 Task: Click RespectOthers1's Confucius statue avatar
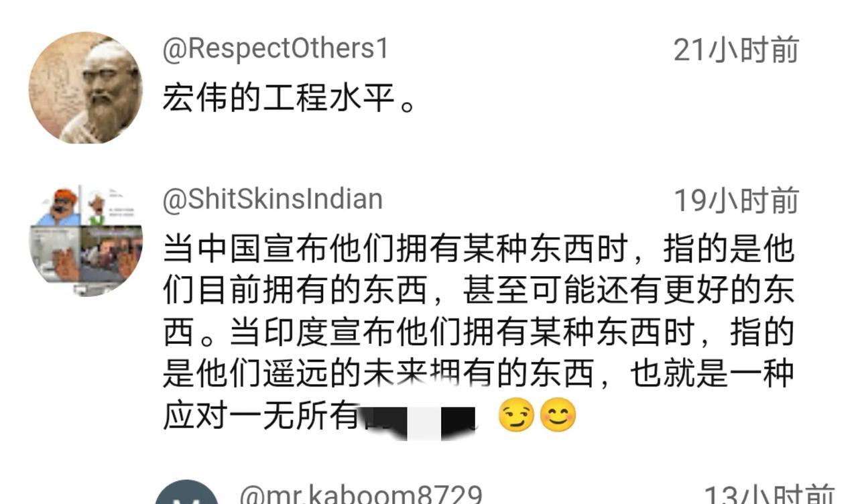[x=86, y=88]
